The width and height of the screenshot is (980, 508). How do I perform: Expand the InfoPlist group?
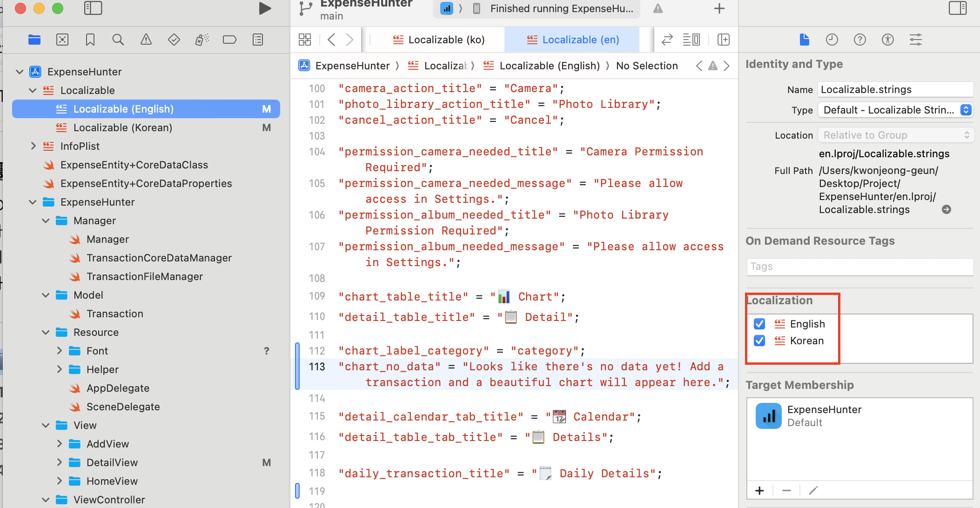coord(33,146)
